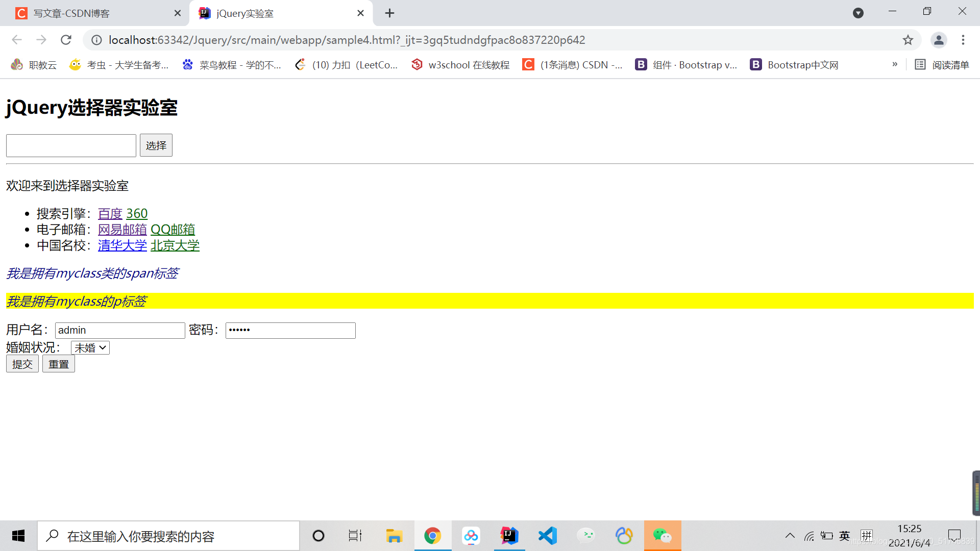Close the 写文章-CSDN博客 tab
The height and width of the screenshot is (551, 980).
pos(177,13)
